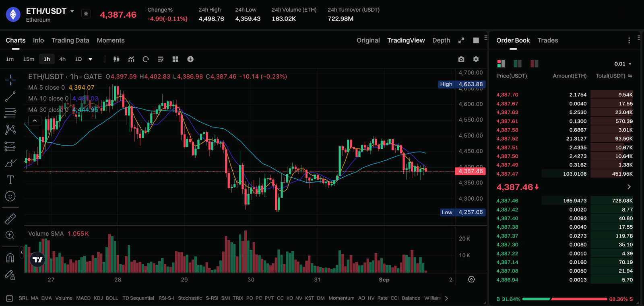Show both bids and asks view

501,64
